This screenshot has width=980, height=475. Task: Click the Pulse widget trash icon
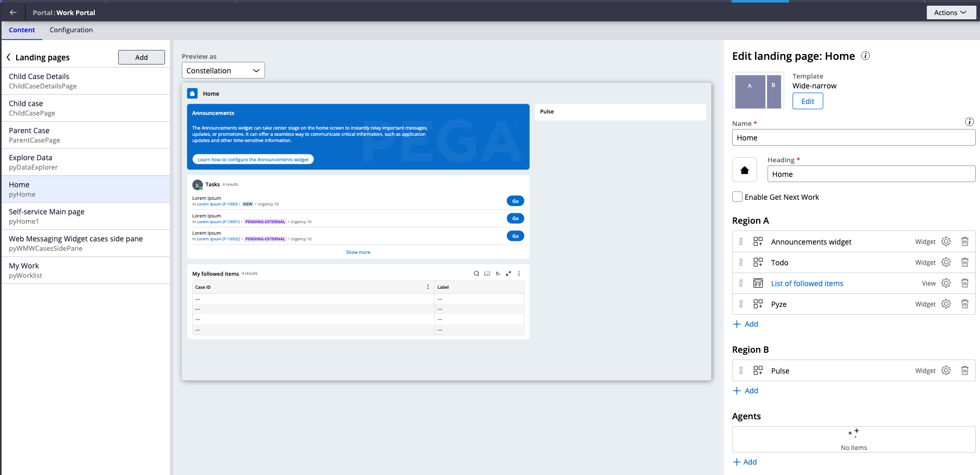964,370
